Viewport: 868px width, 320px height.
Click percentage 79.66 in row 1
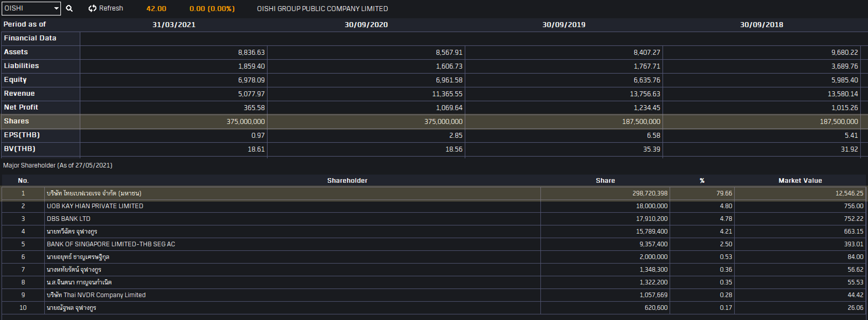coord(724,193)
